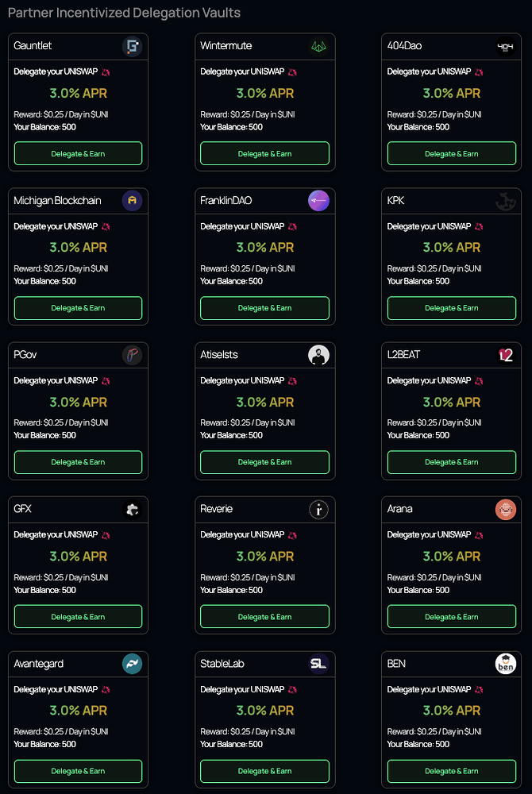Screen dimensions: 532x794
Task: Delegate & Earn with the Reverie vault
Action: [264, 617]
